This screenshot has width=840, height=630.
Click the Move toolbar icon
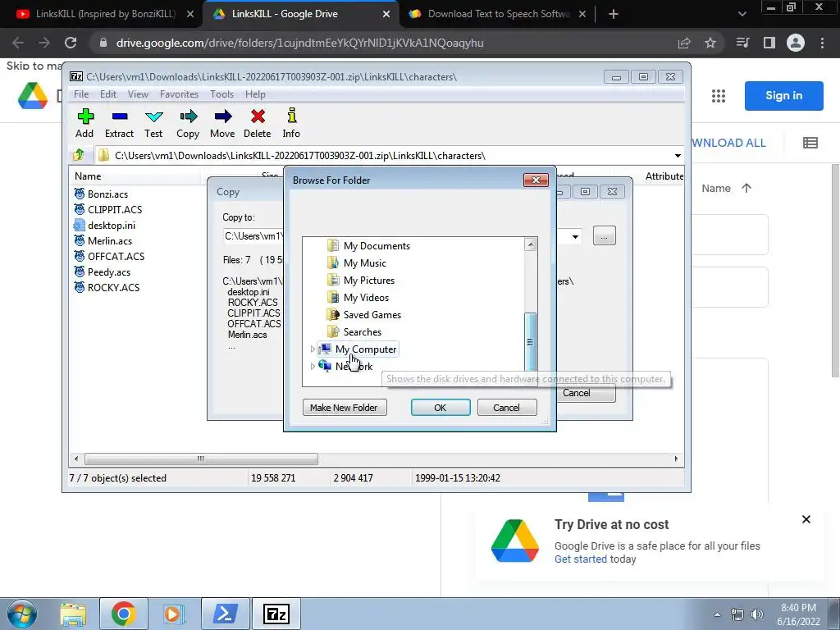(x=223, y=116)
